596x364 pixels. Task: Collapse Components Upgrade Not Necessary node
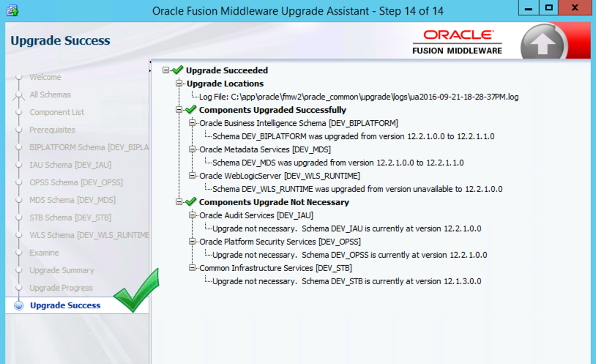179,202
